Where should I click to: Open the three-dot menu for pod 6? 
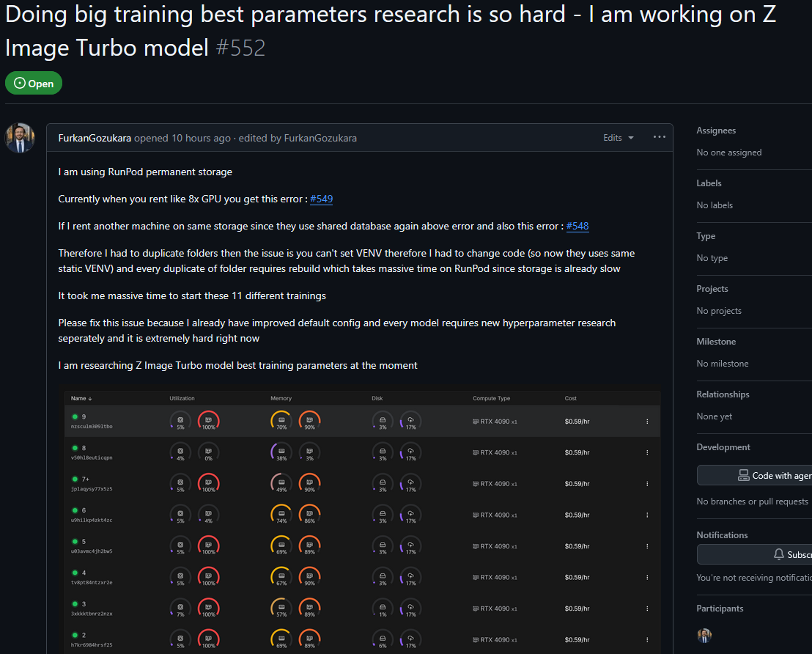647,515
